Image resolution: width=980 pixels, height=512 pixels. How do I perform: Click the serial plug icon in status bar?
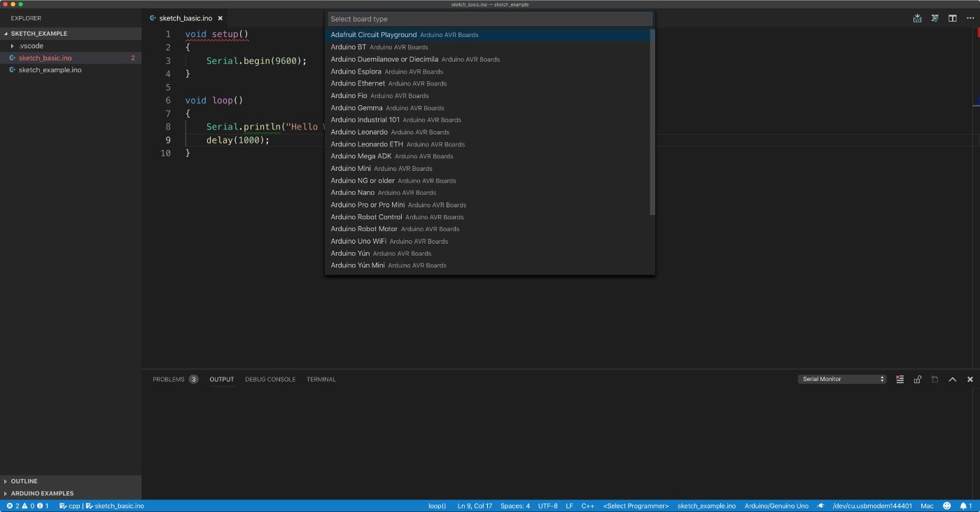[820, 506]
